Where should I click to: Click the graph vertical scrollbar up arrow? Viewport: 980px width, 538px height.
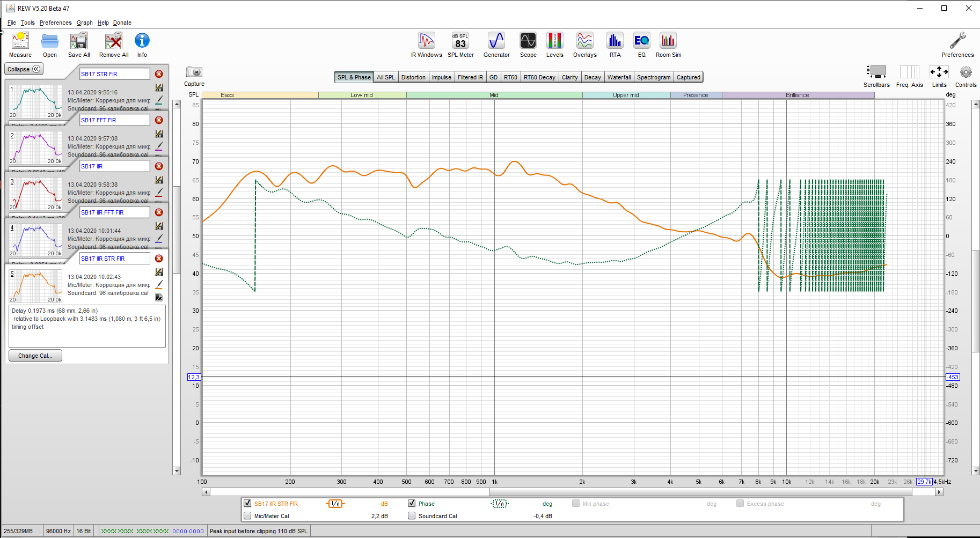pyautogui.click(x=976, y=104)
